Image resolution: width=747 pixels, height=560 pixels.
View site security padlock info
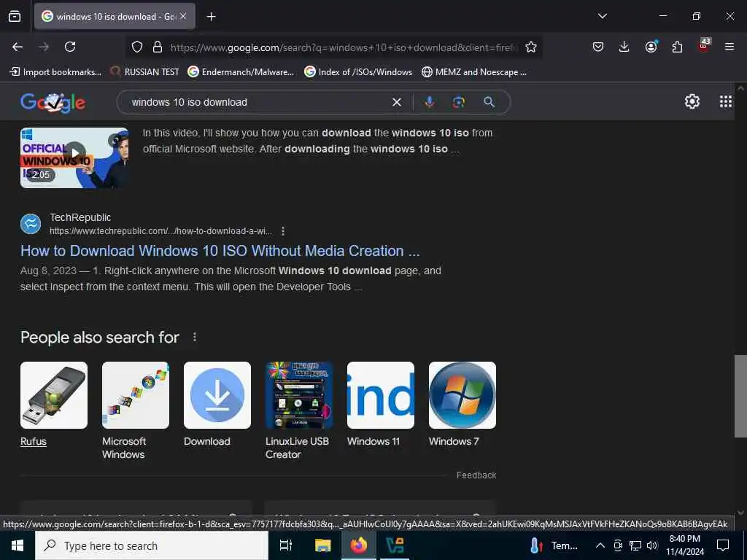pyautogui.click(x=158, y=47)
